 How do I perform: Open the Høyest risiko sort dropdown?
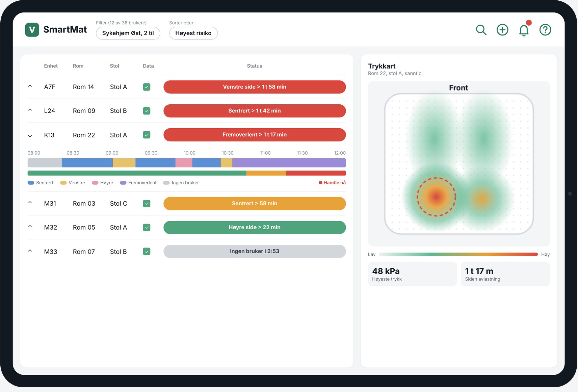pyautogui.click(x=193, y=33)
